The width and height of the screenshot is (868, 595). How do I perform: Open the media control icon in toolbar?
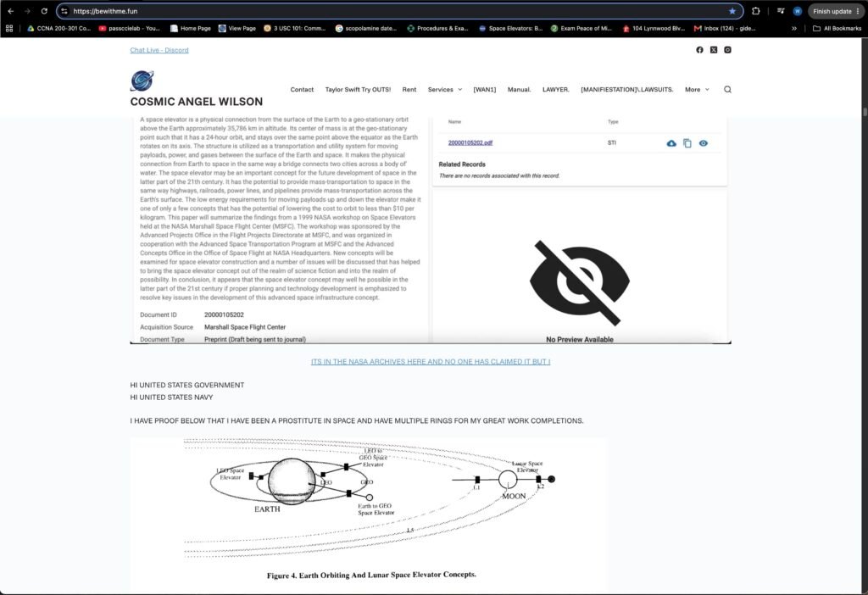click(x=781, y=11)
